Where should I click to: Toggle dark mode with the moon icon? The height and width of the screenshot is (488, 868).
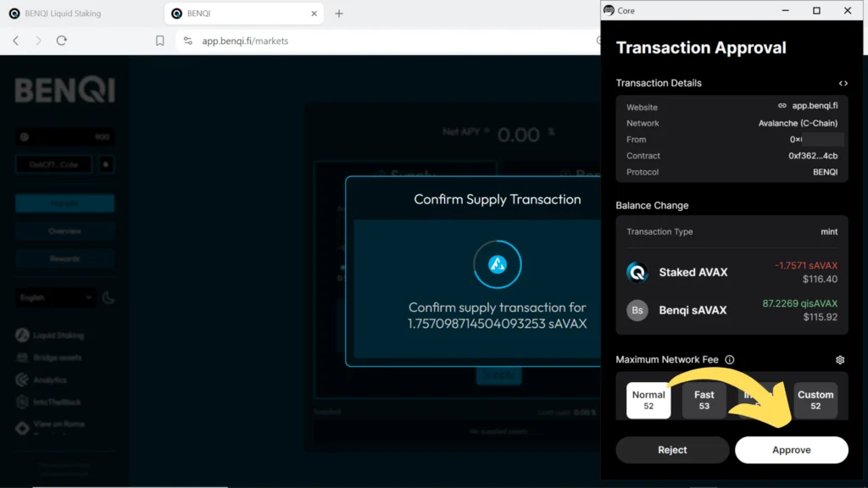108,298
